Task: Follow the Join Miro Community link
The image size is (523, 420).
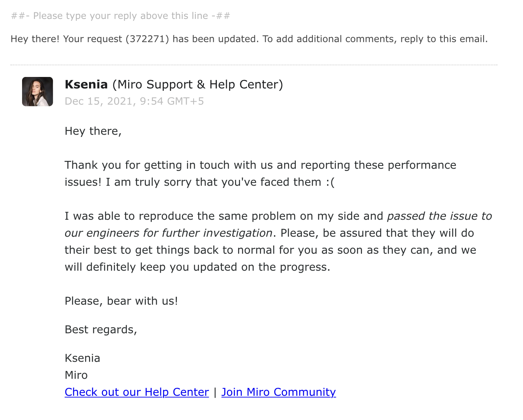Action: (278, 392)
